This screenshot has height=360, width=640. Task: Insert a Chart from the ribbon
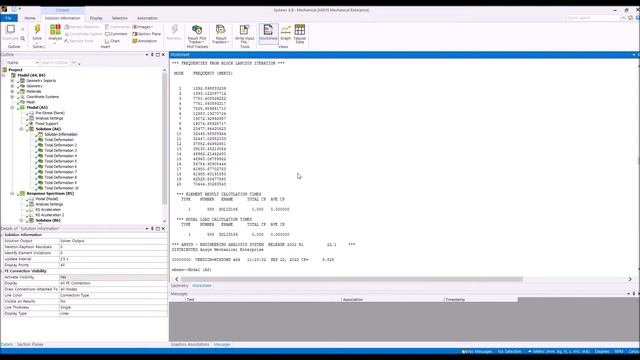coord(113,41)
